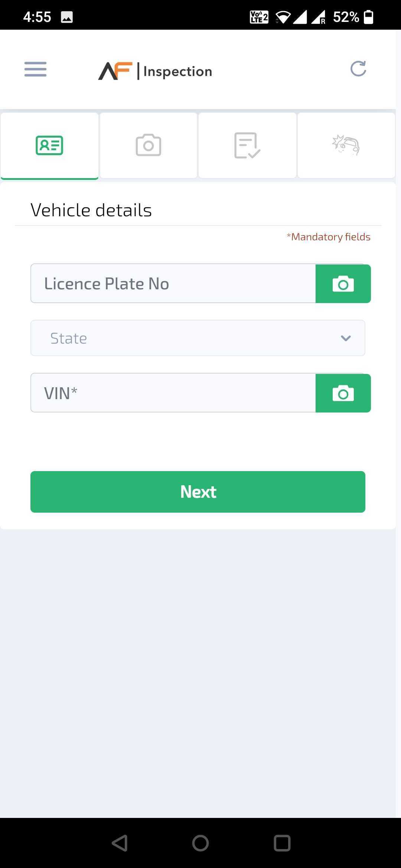The height and width of the screenshot is (868, 401).
Task: Open the car damage tab
Action: click(x=346, y=145)
